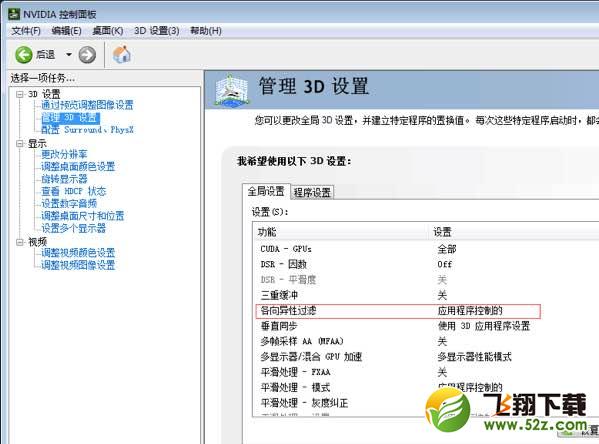Select 多显示器/混合 GPU 加速 row

[426, 356]
